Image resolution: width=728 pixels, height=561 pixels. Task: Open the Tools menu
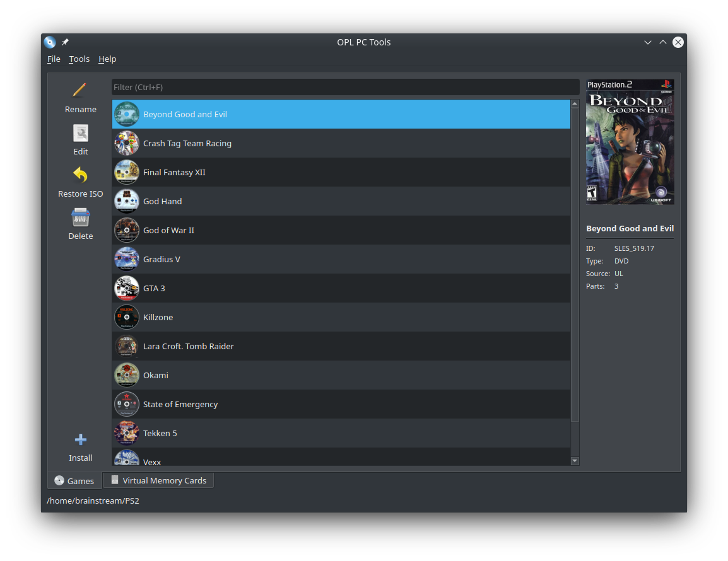click(x=79, y=59)
